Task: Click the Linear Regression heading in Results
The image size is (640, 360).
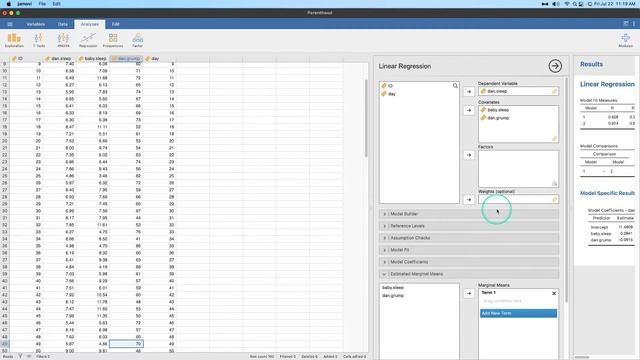Action: [607, 84]
